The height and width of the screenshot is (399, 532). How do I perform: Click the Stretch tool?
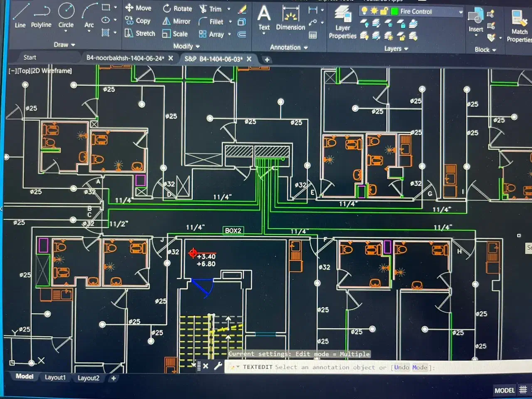point(140,34)
